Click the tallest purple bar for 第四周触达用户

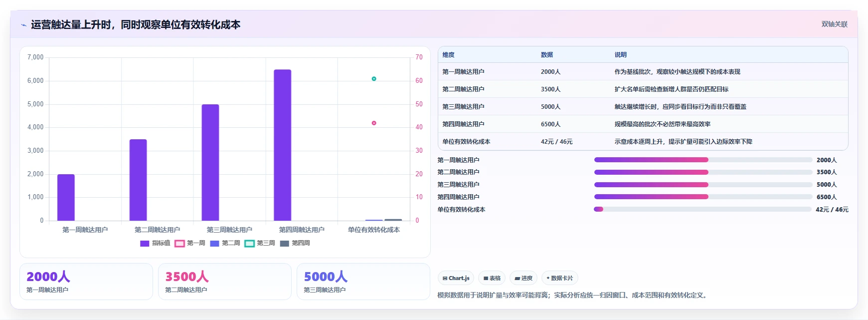coord(282,145)
